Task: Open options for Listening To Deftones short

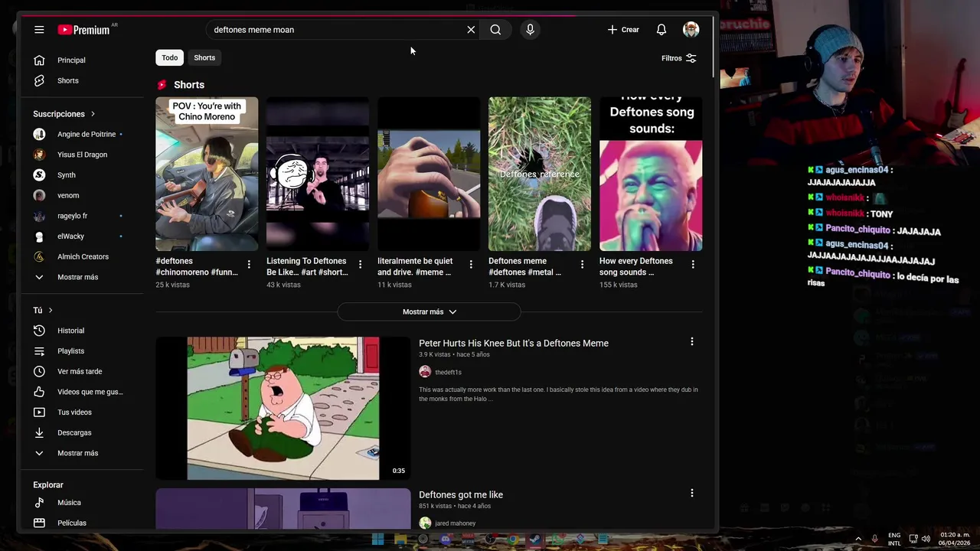Action: tap(360, 264)
